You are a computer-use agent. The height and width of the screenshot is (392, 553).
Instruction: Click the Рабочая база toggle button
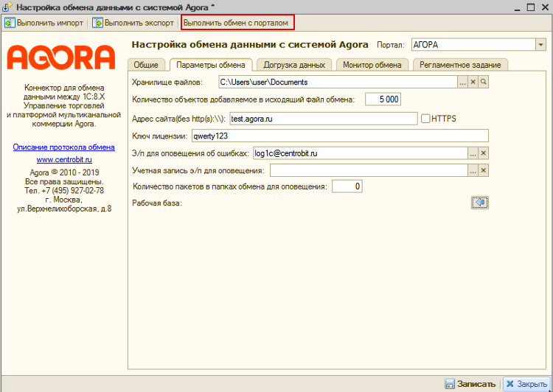coord(480,203)
